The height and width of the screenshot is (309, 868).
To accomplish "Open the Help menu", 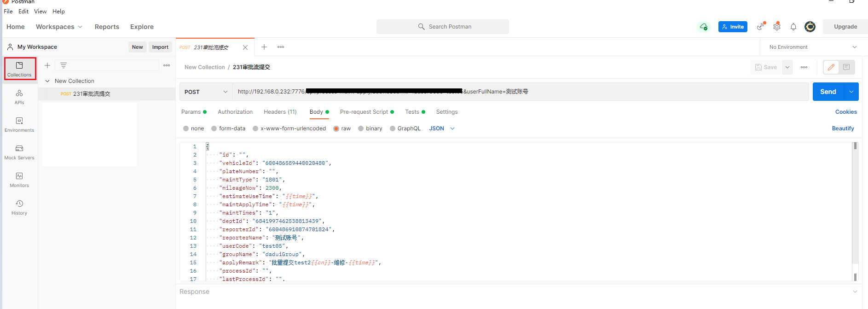I will [58, 12].
